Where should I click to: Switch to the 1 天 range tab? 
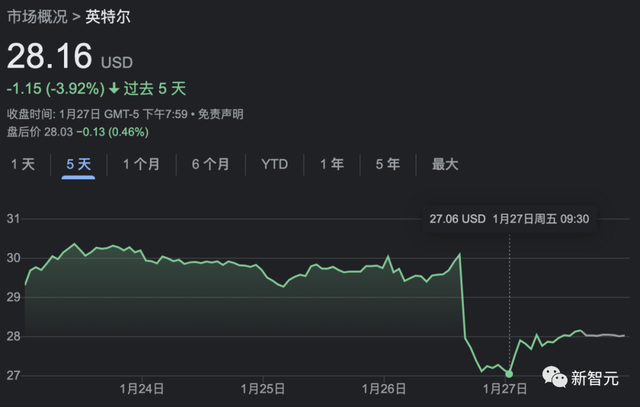[x=23, y=164]
